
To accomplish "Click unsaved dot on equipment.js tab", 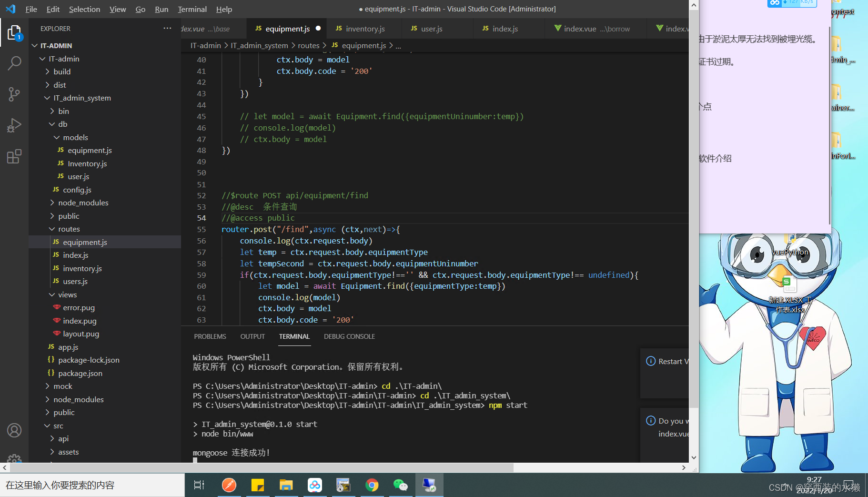I will 318,28.
